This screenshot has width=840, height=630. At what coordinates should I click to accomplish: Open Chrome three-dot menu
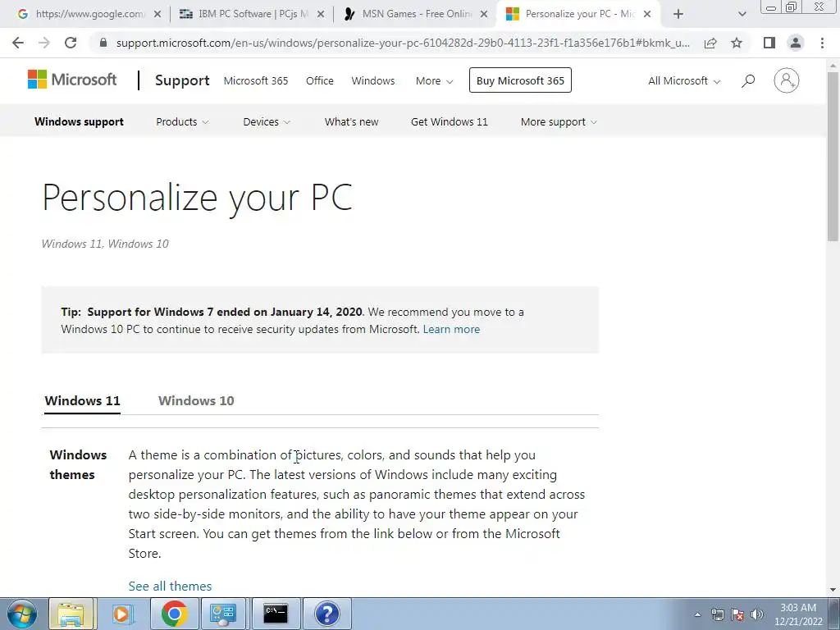tap(822, 43)
